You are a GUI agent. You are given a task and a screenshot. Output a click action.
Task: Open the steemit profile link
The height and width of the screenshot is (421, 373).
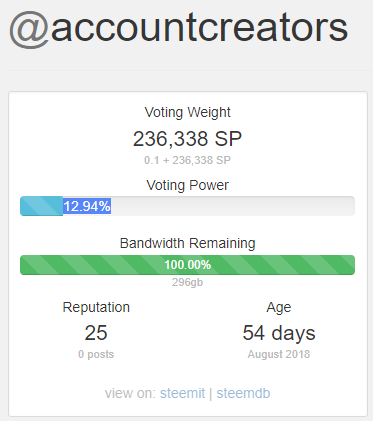(182, 393)
